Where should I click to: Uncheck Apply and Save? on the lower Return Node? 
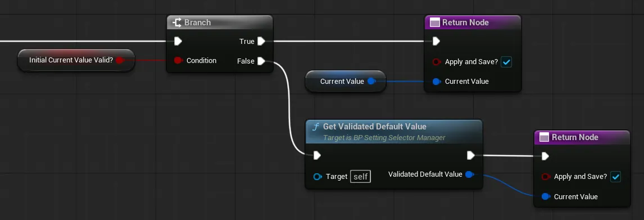(616, 177)
